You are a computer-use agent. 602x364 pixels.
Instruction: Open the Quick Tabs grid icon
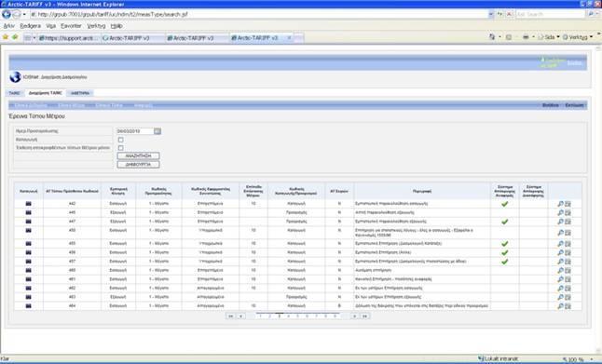coord(28,38)
